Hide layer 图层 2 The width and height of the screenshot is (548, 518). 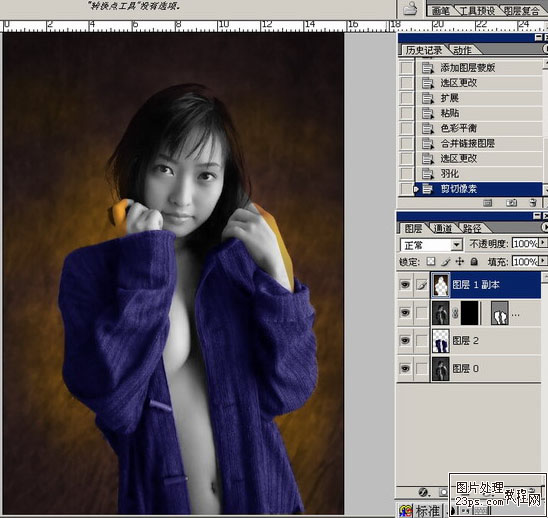405,340
